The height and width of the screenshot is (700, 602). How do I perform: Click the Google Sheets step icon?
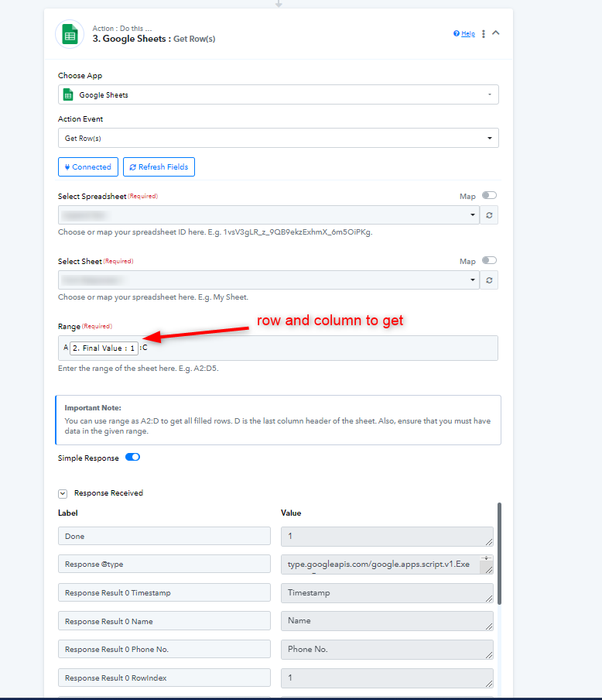coord(70,34)
